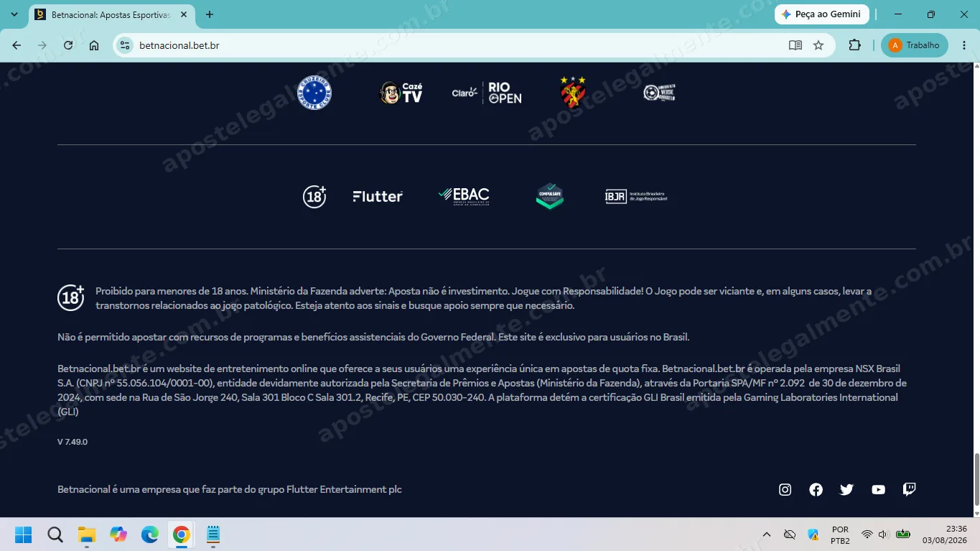Screen dimensions: 980x551
Task: Click the CazéTV partner logo
Action: 401,93
